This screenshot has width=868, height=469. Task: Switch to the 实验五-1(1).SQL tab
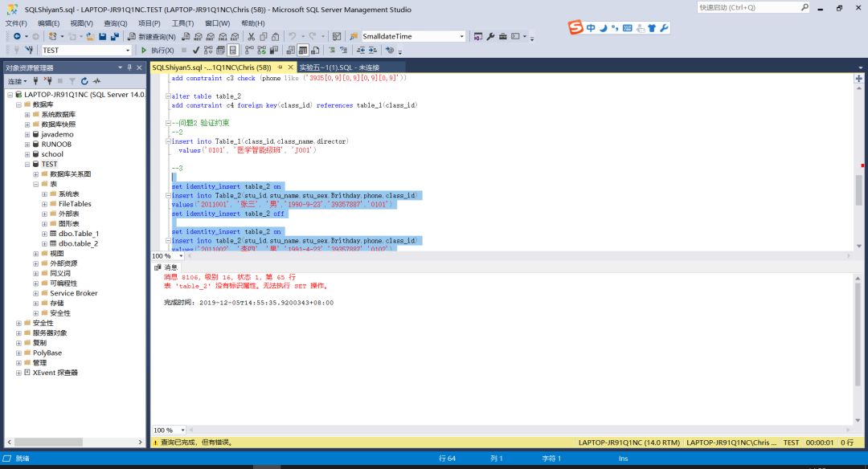[338, 67]
